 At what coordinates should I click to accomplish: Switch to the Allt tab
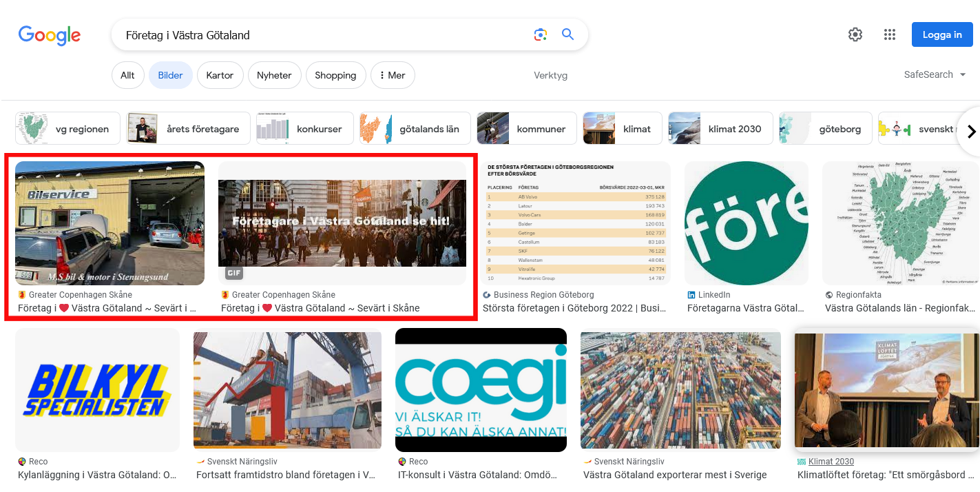[128, 75]
